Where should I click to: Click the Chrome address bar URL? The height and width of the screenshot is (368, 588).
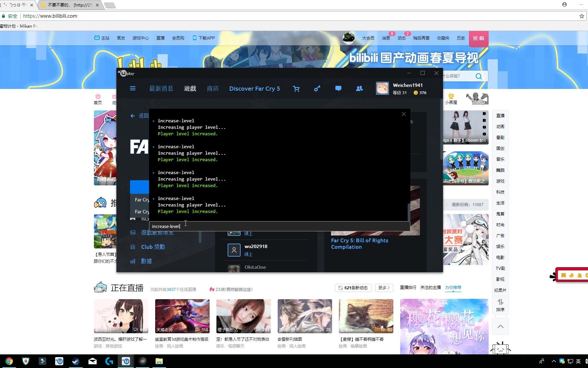coord(50,16)
